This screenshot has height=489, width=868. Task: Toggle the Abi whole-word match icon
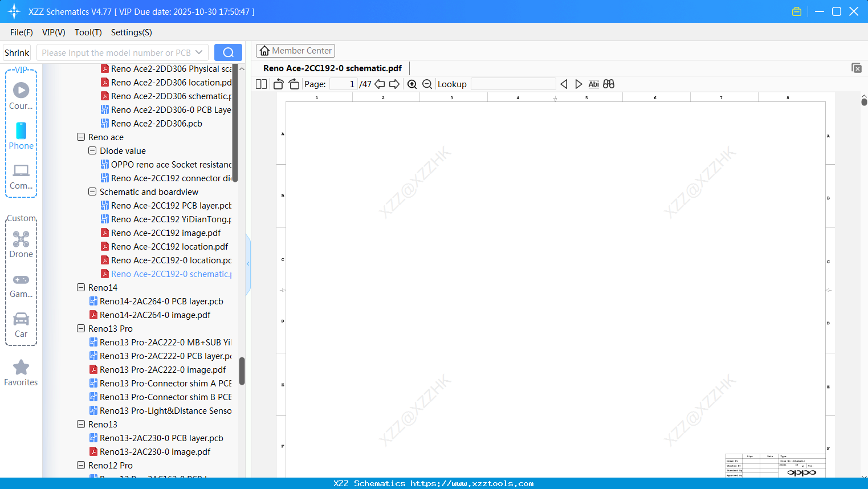594,84
